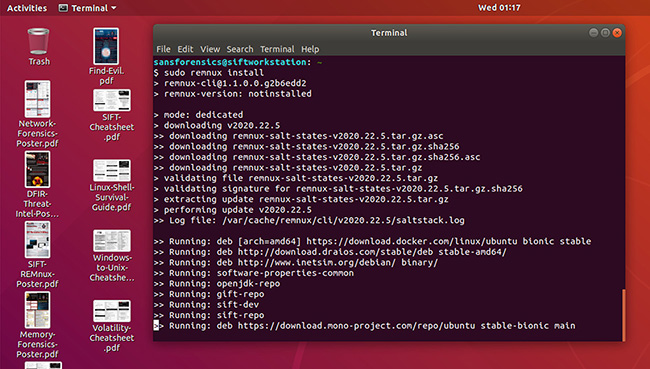
Task: Open the clock showing Wed 01:17
Action: point(499,8)
